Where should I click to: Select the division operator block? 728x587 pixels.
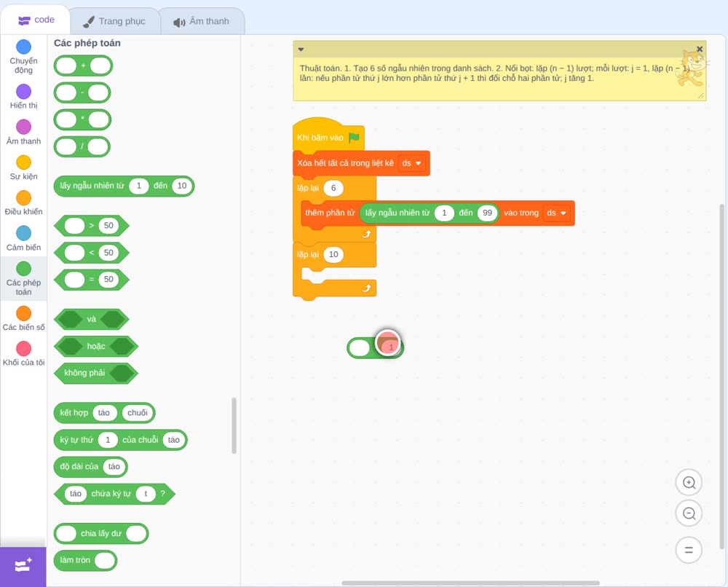82,147
